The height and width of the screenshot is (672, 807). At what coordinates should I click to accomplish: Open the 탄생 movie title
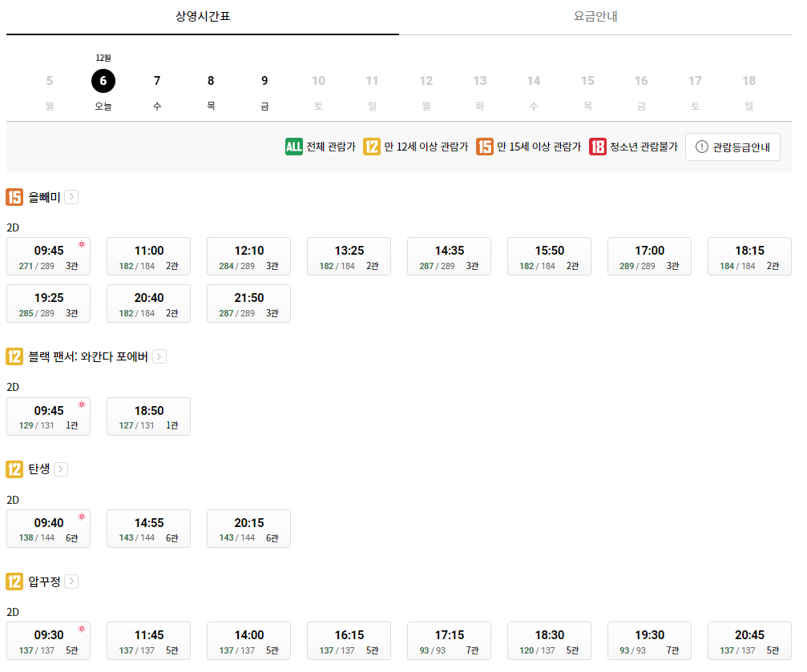tap(39, 469)
